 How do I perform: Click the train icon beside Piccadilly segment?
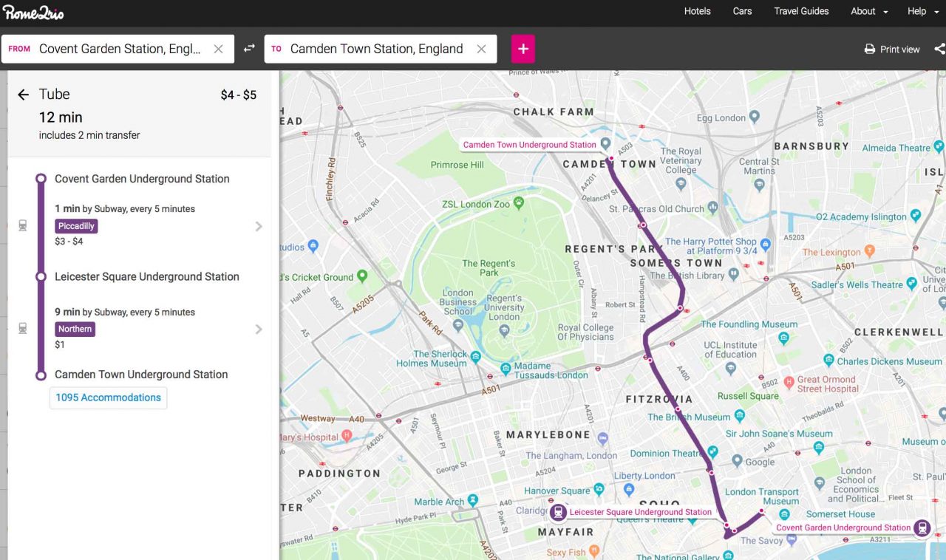[x=23, y=225]
